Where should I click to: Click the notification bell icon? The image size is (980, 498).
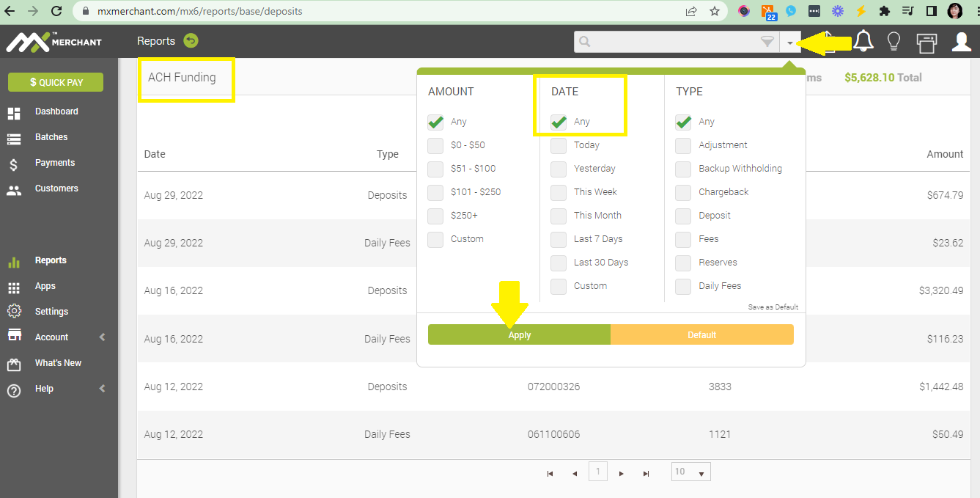coord(863,42)
